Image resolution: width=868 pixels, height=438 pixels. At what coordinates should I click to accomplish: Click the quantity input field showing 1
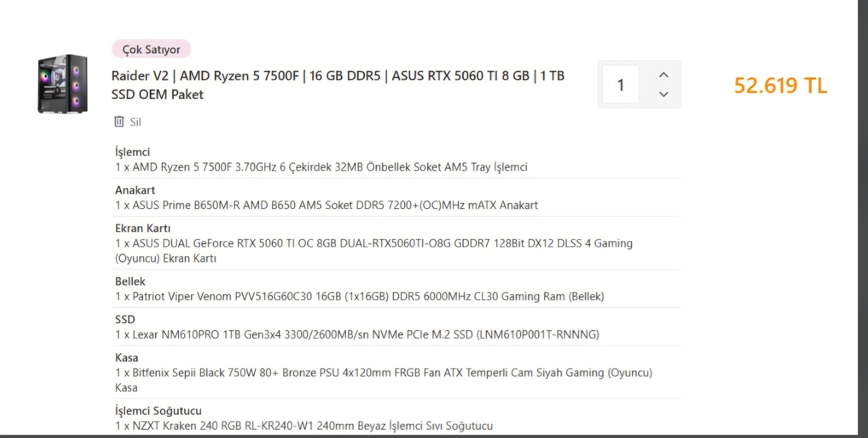pyautogui.click(x=620, y=84)
